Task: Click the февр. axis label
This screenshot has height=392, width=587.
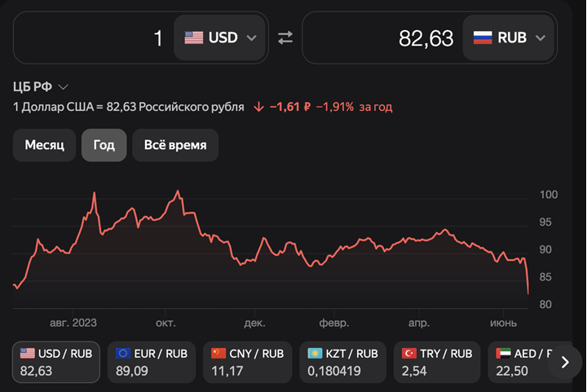Action: coord(334,323)
